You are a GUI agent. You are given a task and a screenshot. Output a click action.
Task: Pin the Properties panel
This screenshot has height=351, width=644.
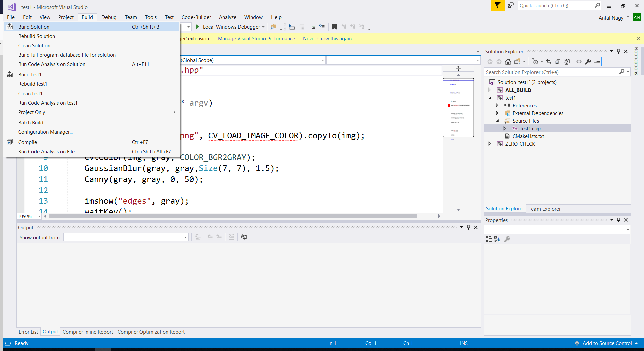click(x=618, y=220)
